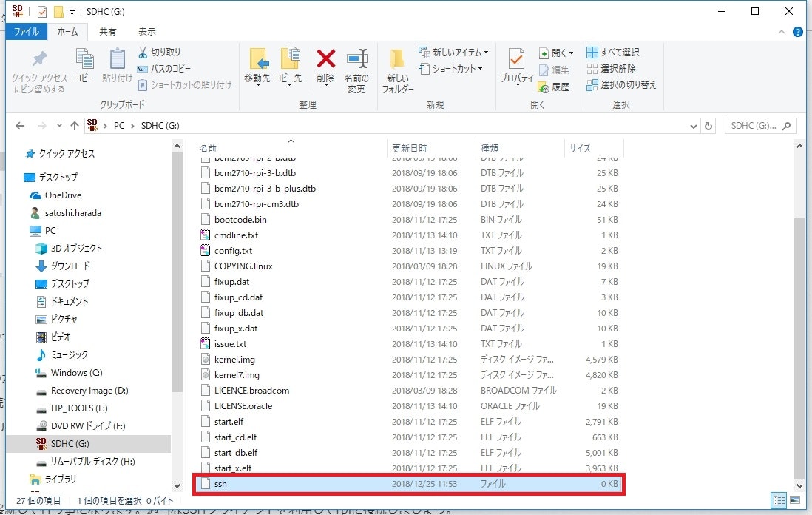Click PC in the address breadcrumb
This screenshot has width=812, height=515.
pyautogui.click(x=119, y=126)
